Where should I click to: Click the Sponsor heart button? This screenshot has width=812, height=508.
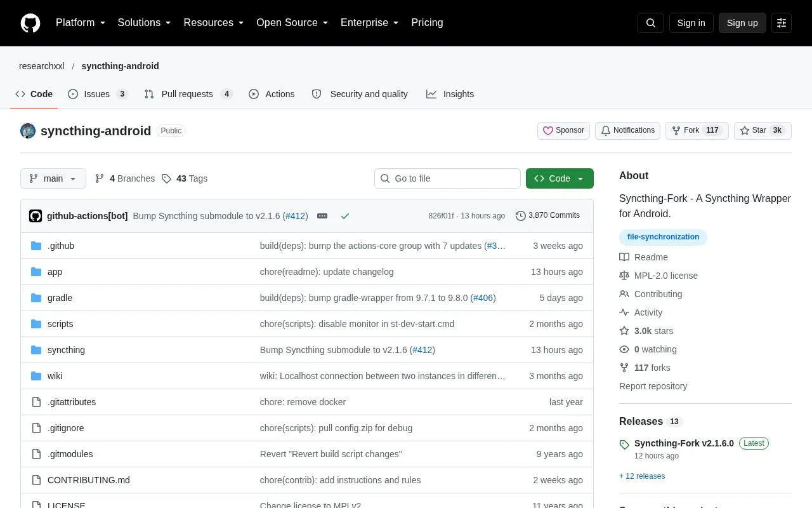coord(563,131)
